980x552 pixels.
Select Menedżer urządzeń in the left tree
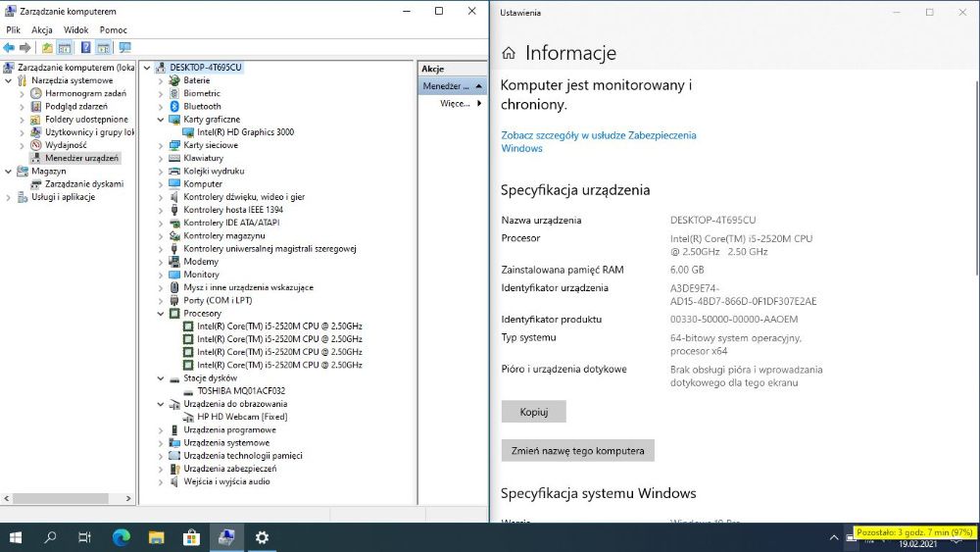[x=81, y=158]
